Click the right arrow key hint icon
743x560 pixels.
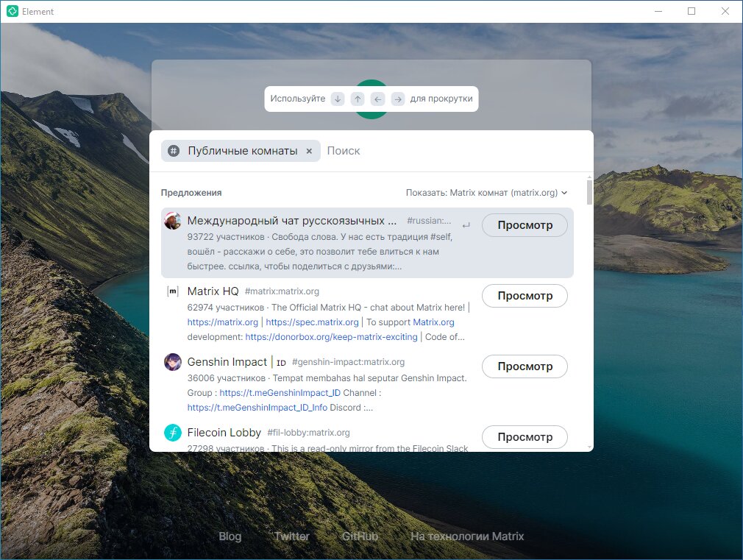point(398,99)
